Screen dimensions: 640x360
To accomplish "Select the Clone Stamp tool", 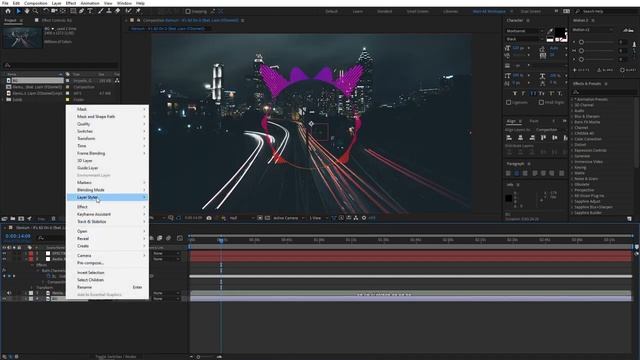I will (109, 11).
